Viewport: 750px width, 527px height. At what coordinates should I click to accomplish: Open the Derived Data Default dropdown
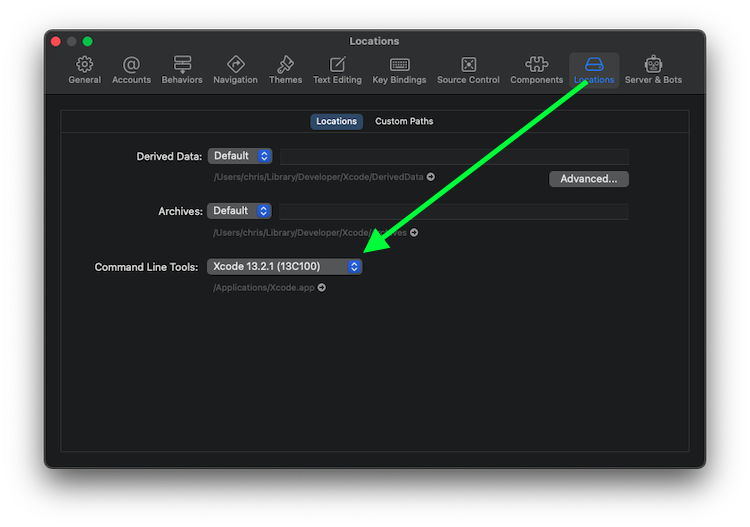pos(240,156)
